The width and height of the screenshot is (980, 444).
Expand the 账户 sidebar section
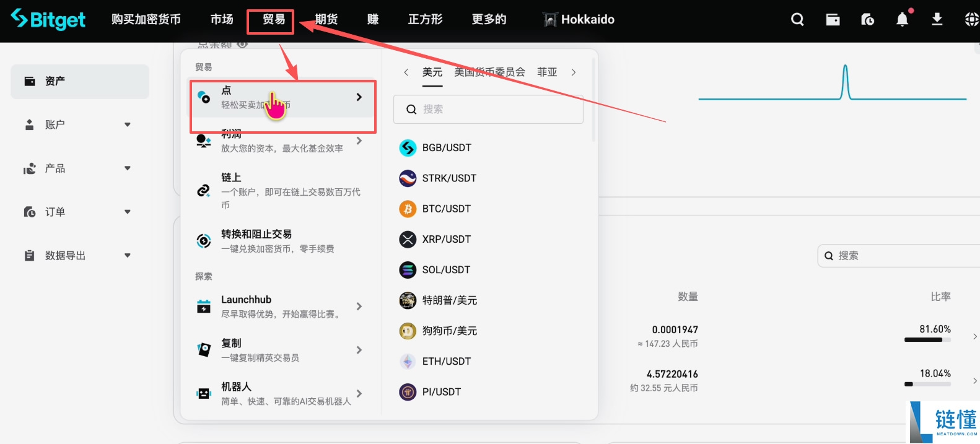pos(128,124)
